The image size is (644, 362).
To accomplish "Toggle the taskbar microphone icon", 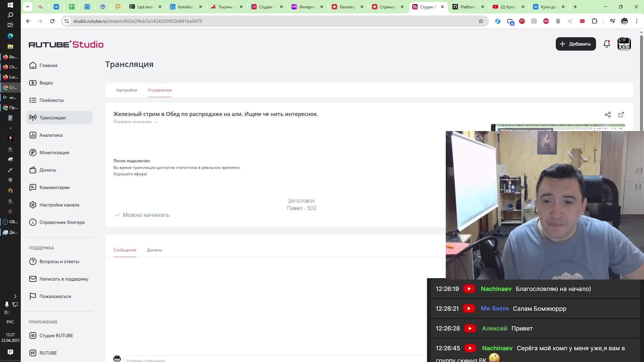I will [x=6, y=304].
